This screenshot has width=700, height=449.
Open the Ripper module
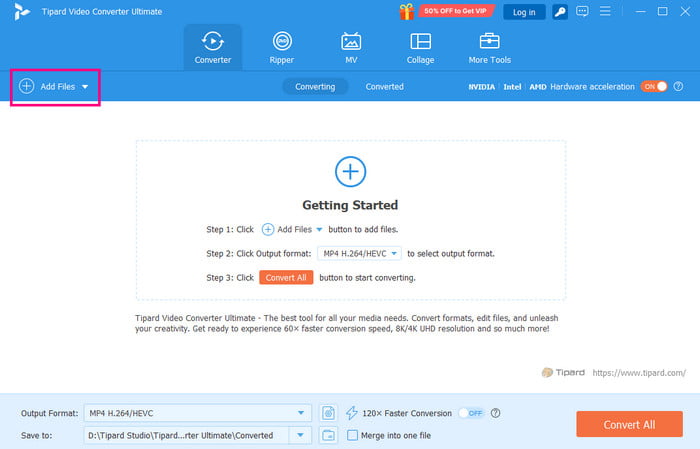pyautogui.click(x=281, y=47)
